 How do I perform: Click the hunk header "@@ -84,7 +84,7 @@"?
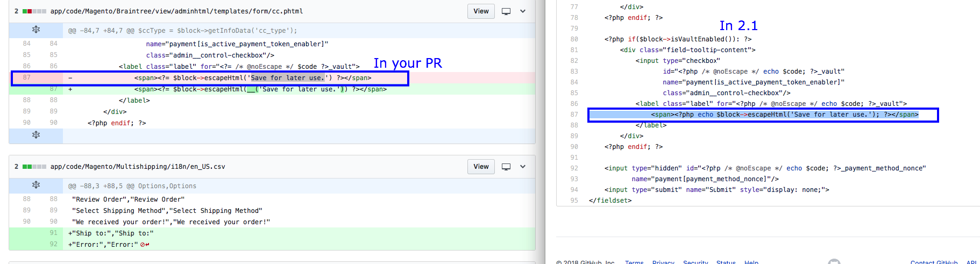tap(182, 31)
